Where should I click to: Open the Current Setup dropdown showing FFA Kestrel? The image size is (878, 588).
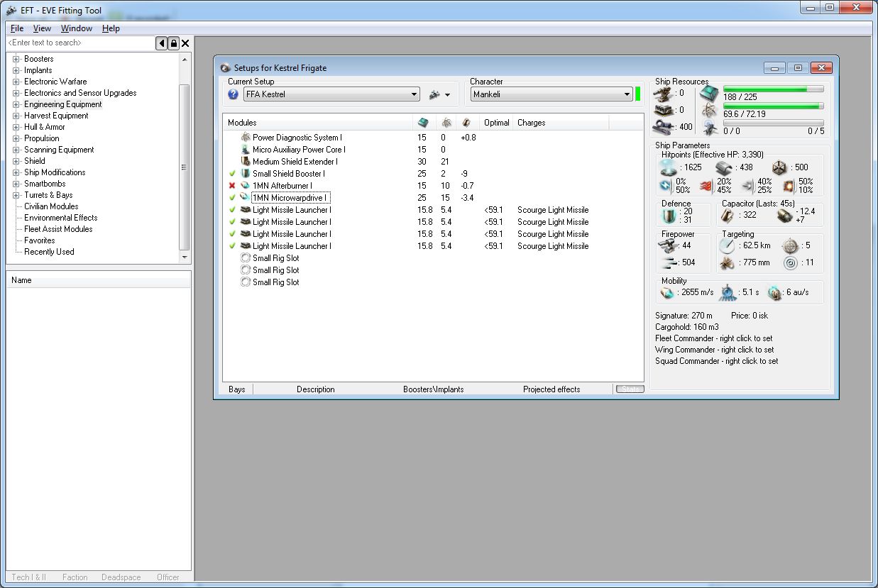tap(331, 94)
